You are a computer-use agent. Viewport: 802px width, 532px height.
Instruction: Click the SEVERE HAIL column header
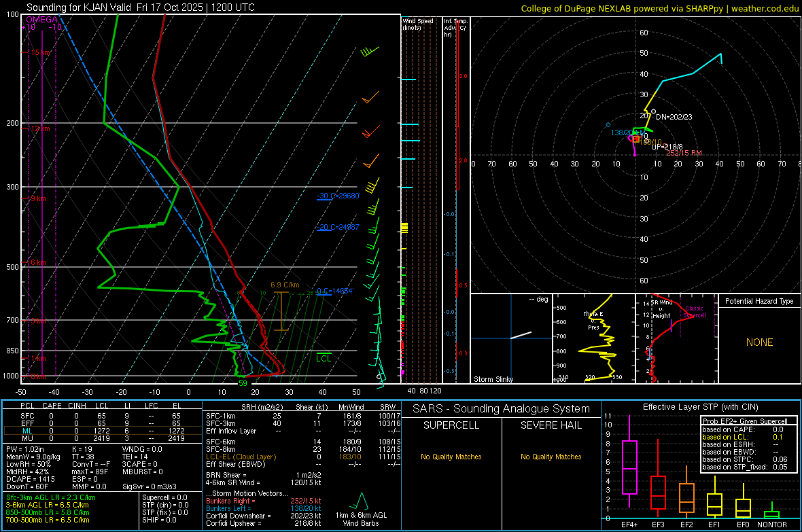point(551,425)
